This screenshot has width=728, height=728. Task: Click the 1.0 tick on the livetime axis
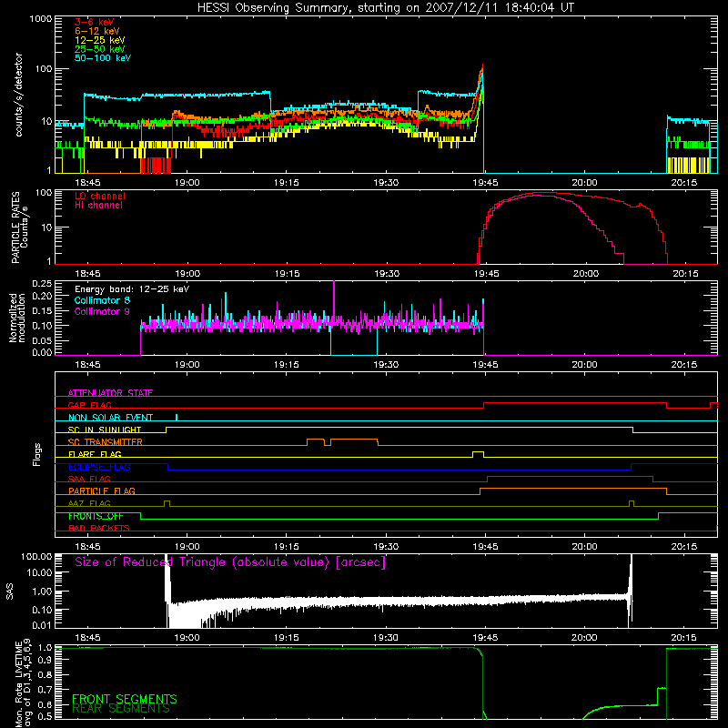pyautogui.click(x=45, y=647)
